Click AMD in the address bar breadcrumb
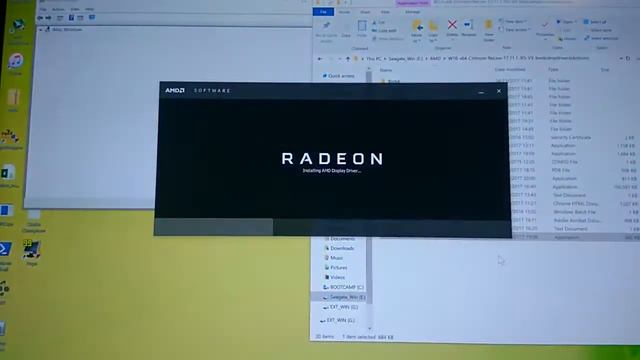This screenshot has width=640, height=360. coord(435,59)
